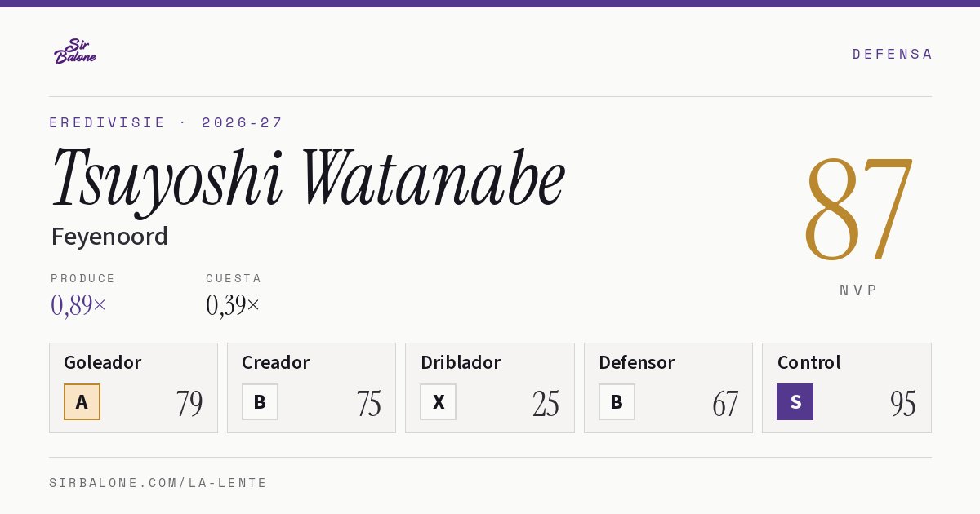Click the B grade badge in Defensor

pyautogui.click(x=617, y=401)
